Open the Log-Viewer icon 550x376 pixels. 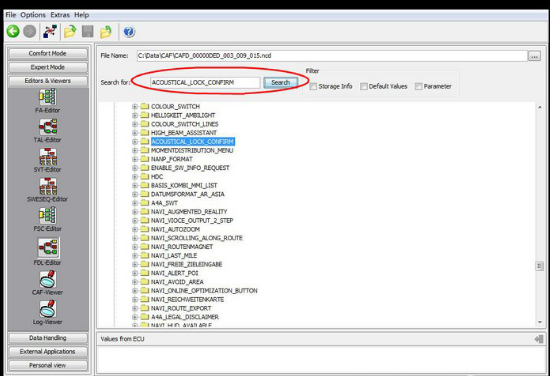[47, 309]
